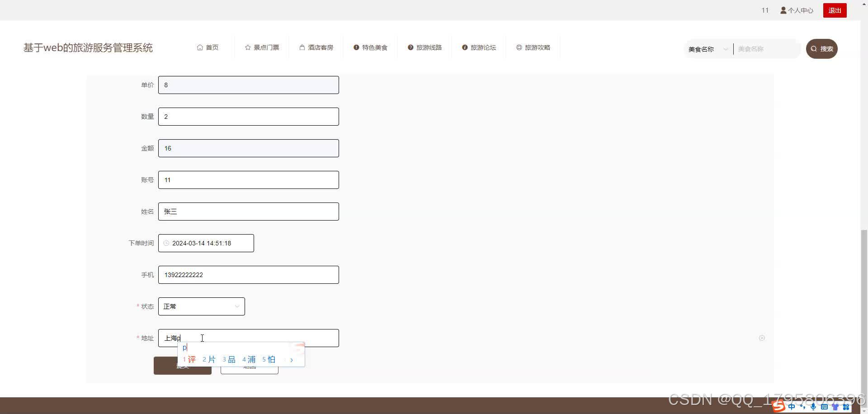Click the dark 提交 submit button
Screen dimensions: 868x414
183,365
